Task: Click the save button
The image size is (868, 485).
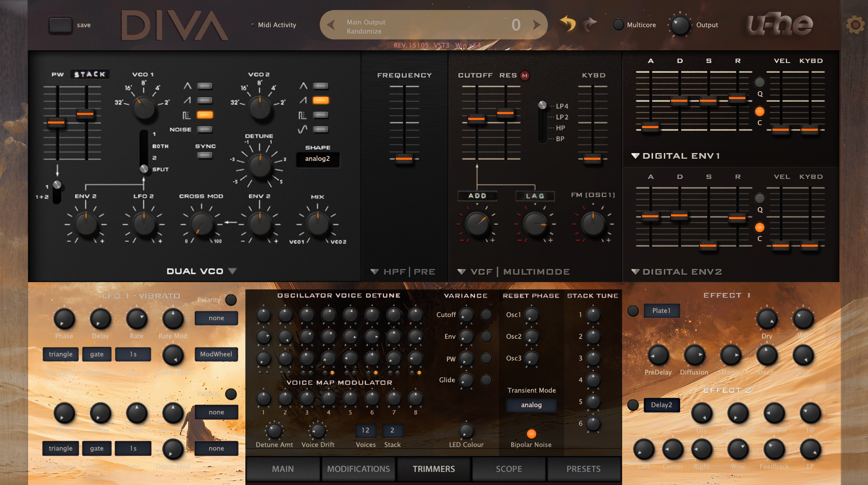Action: 60,25
